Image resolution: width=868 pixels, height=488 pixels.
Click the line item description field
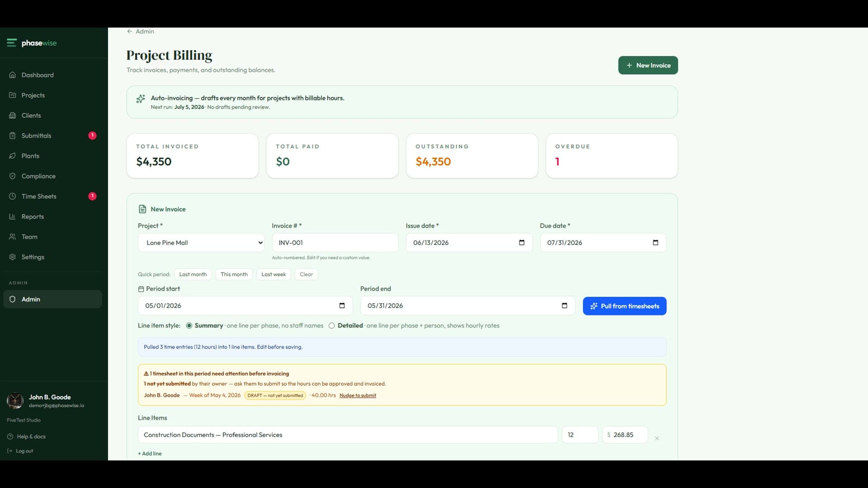348,435
